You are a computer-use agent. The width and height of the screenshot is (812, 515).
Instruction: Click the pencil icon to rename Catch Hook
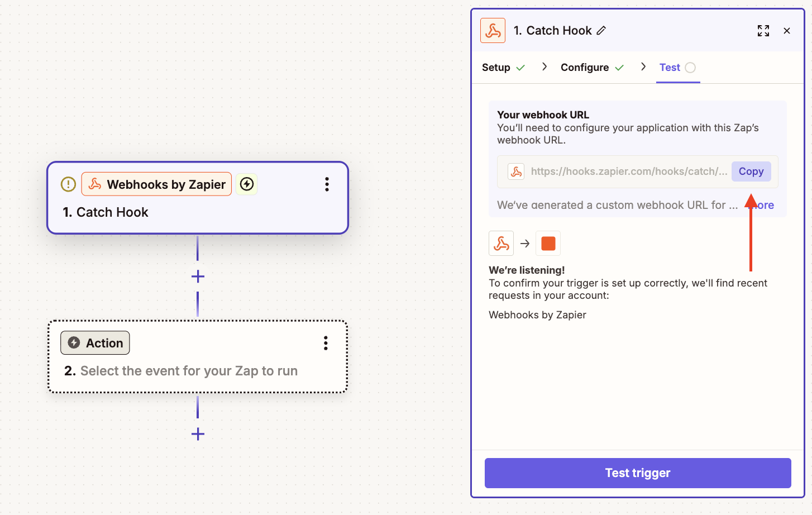pyautogui.click(x=601, y=31)
